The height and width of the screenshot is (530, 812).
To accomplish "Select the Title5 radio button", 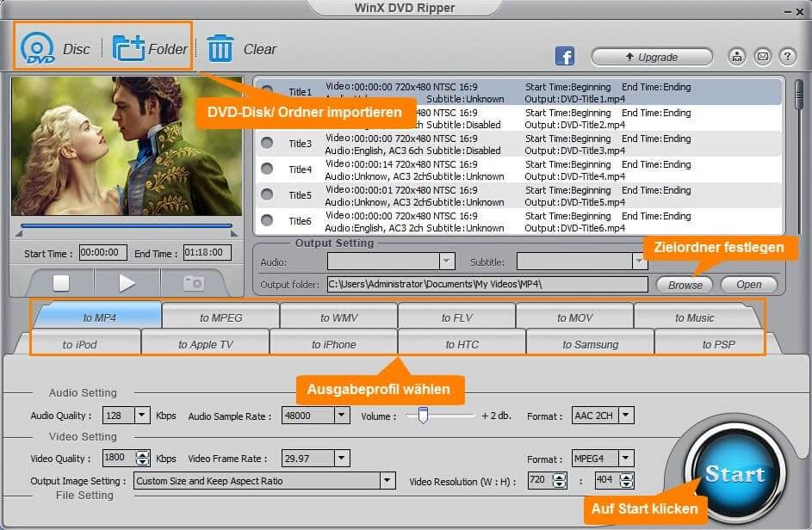I will [x=267, y=194].
